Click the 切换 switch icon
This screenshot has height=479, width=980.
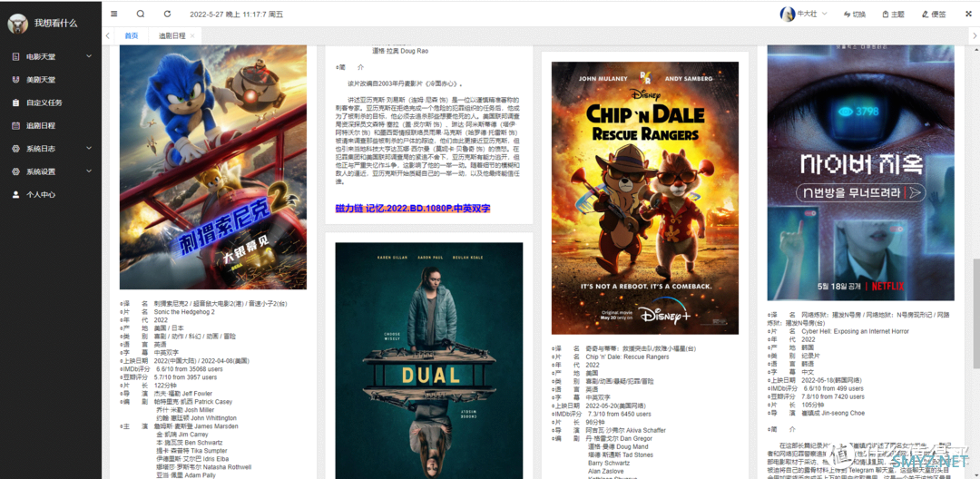(848, 14)
